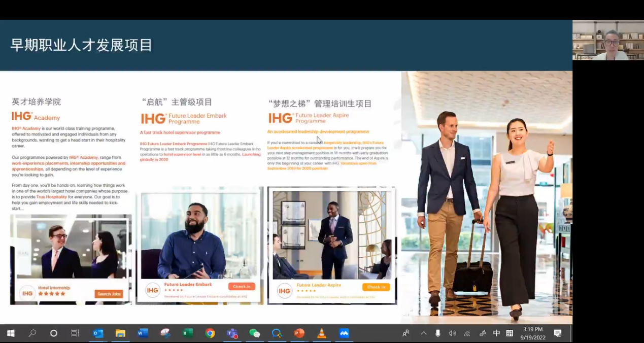The height and width of the screenshot is (343, 644).
Task: Open Cortana circle icon
Action: (x=53, y=333)
